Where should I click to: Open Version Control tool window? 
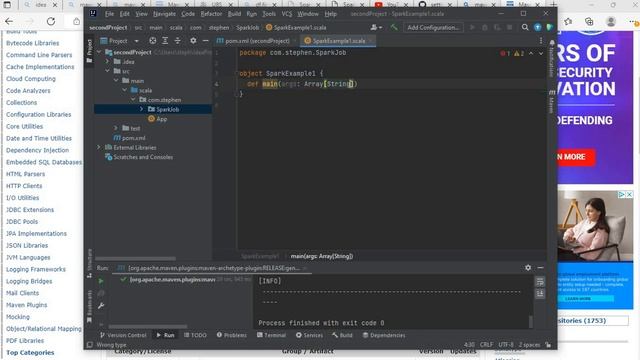(123, 335)
